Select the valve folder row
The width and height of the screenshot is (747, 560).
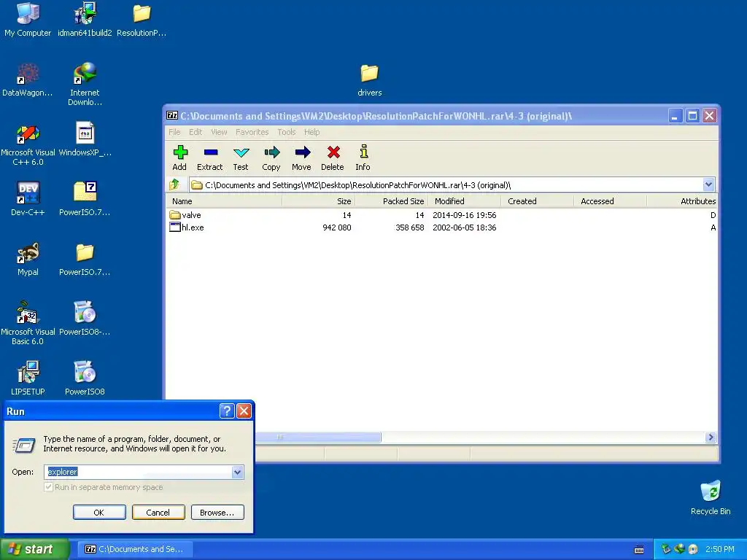pyautogui.click(x=442, y=215)
